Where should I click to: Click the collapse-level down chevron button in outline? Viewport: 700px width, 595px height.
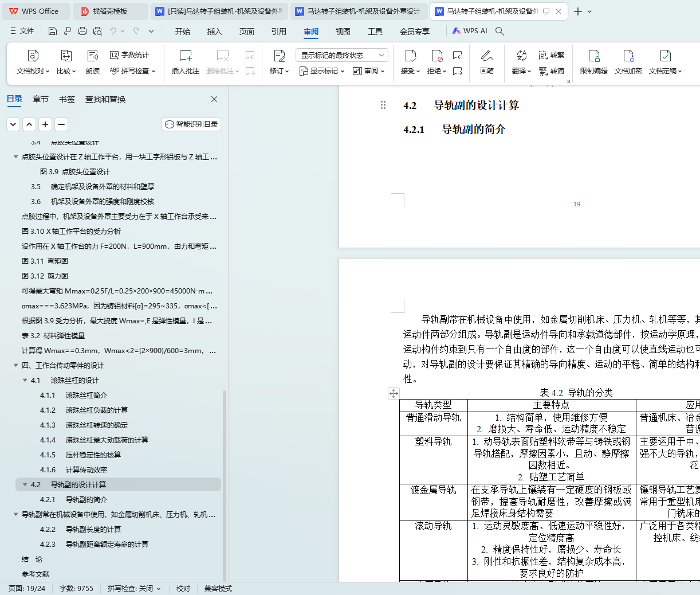[13, 124]
